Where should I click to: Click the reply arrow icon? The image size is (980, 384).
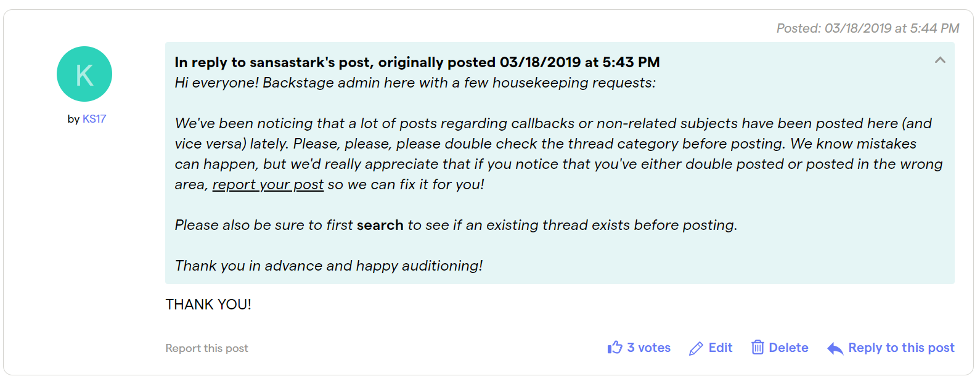coord(835,349)
